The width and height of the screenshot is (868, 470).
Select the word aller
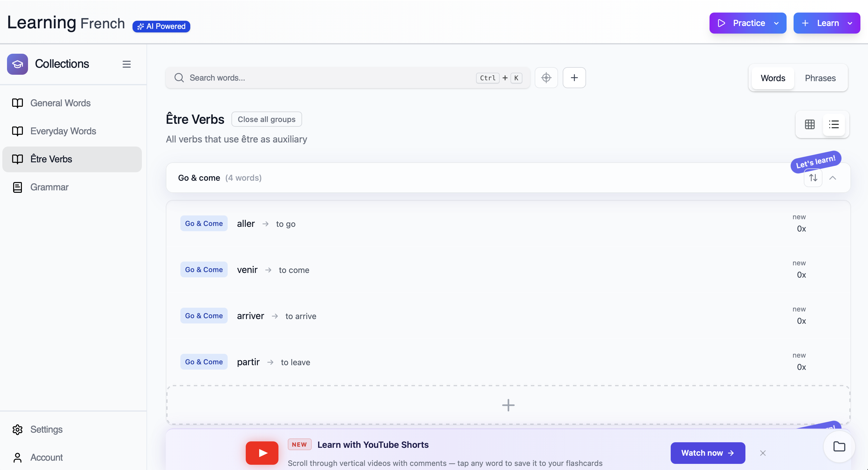coord(246,224)
